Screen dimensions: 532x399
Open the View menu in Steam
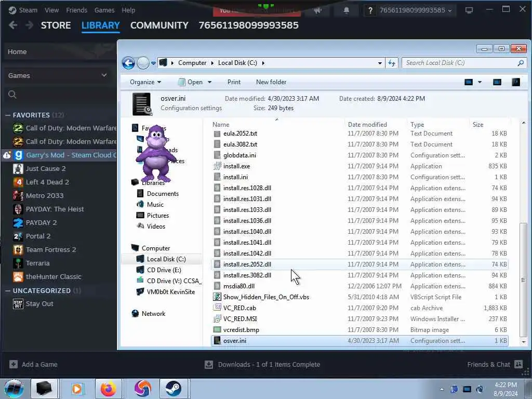coord(51,10)
